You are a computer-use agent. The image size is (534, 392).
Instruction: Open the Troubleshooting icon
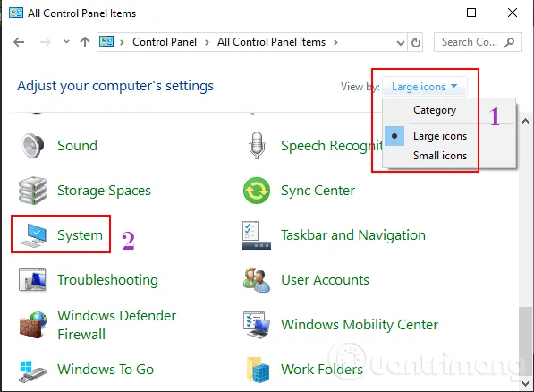click(33, 280)
